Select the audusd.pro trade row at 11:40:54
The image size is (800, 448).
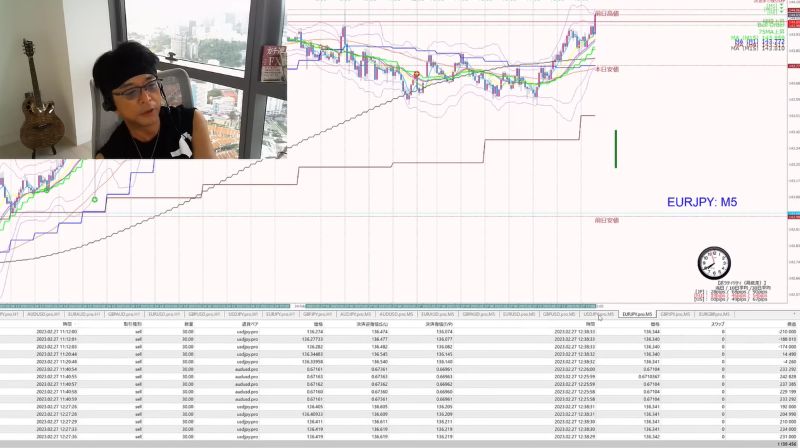point(400,369)
